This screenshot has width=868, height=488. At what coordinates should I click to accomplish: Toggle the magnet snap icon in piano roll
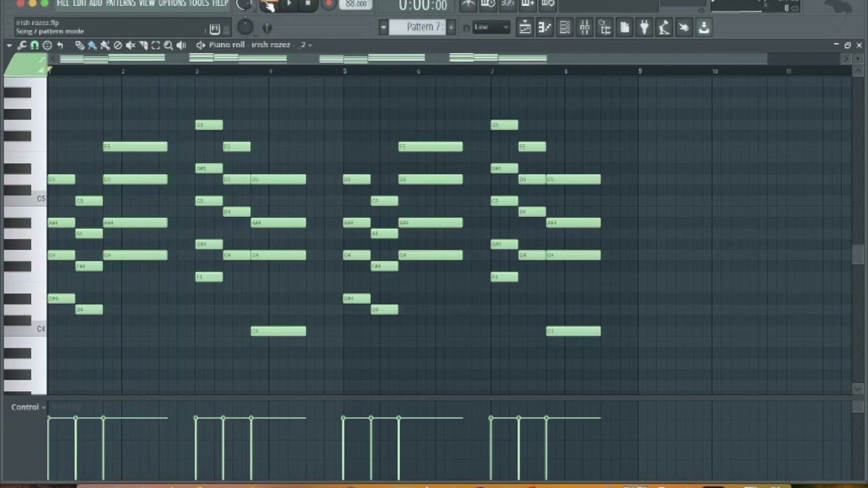[x=34, y=45]
